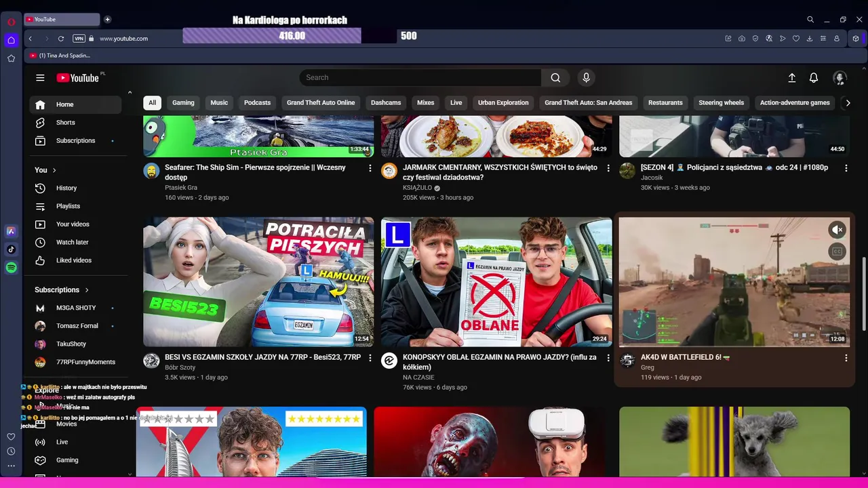The width and height of the screenshot is (868, 488).
Task: Open the account avatar menu
Action: [x=840, y=78]
